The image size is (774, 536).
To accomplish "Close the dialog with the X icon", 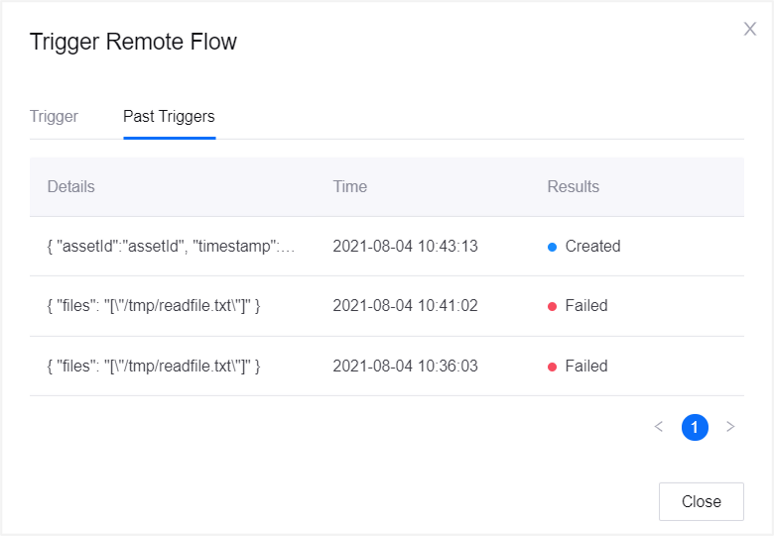I will tap(749, 29).
